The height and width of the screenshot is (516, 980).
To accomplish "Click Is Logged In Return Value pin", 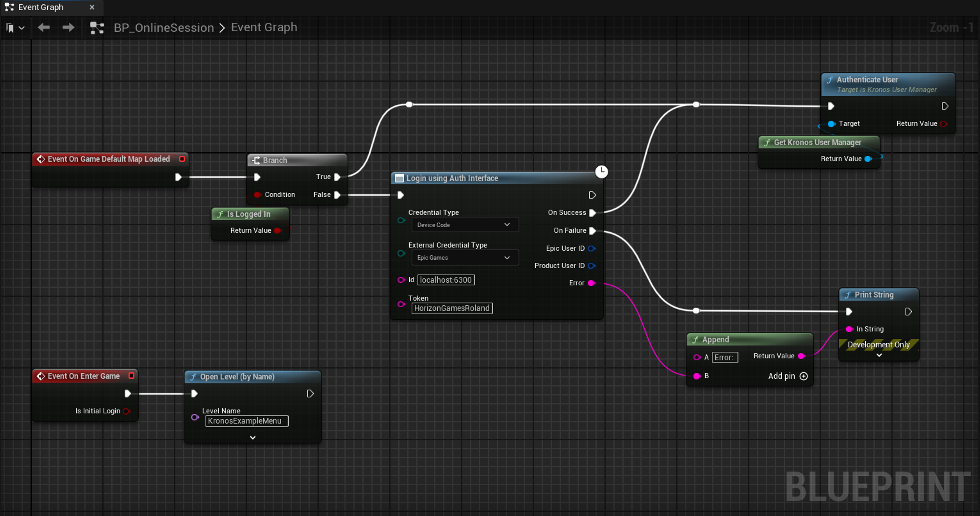I will pyautogui.click(x=277, y=230).
